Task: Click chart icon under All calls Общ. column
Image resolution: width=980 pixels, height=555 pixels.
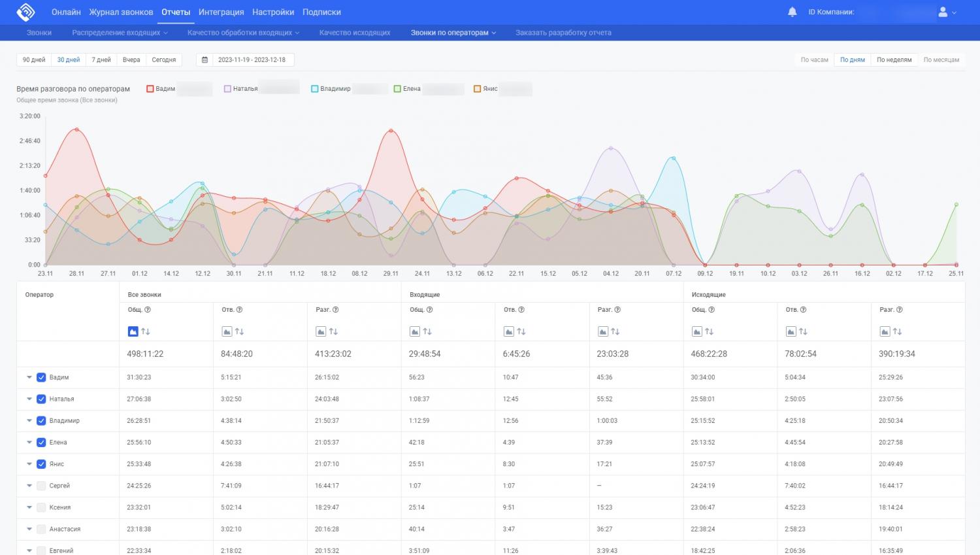Action: pyautogui.click(x=133, y=331)
